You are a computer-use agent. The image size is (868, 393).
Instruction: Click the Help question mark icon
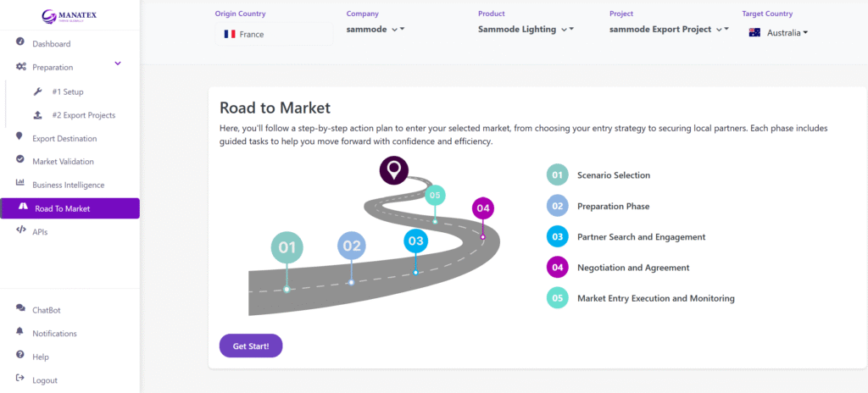[x=20, y=356]
